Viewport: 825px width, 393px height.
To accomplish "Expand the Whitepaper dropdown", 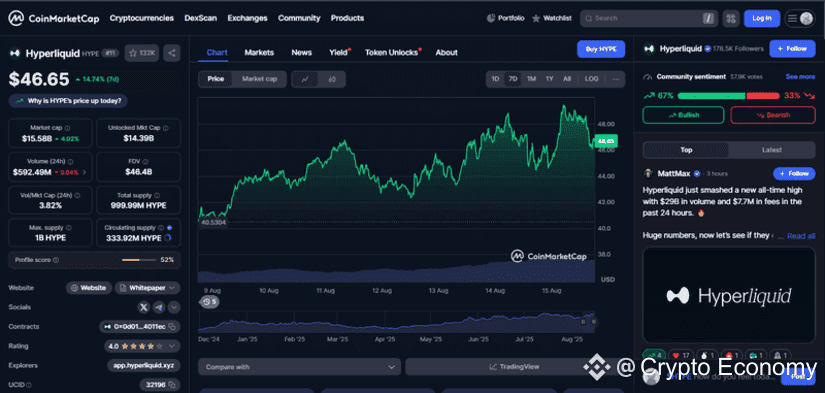I will click(147, 288).
